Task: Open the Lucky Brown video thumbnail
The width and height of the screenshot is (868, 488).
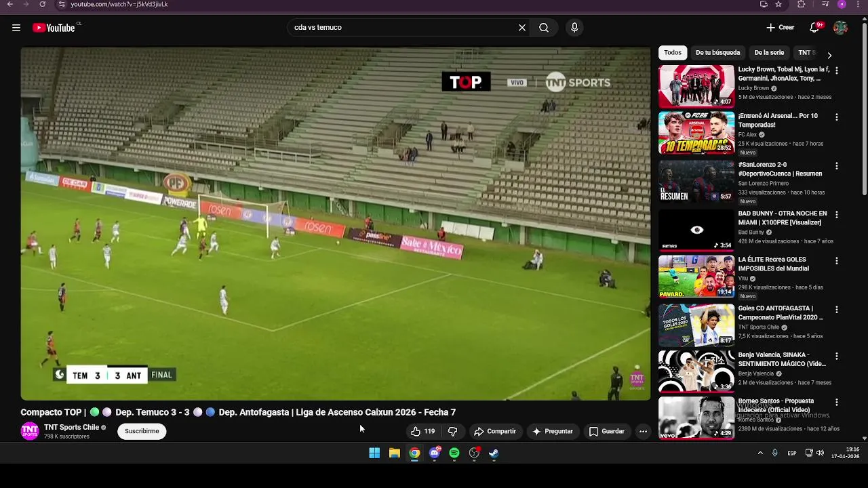Action: (696, 87)
